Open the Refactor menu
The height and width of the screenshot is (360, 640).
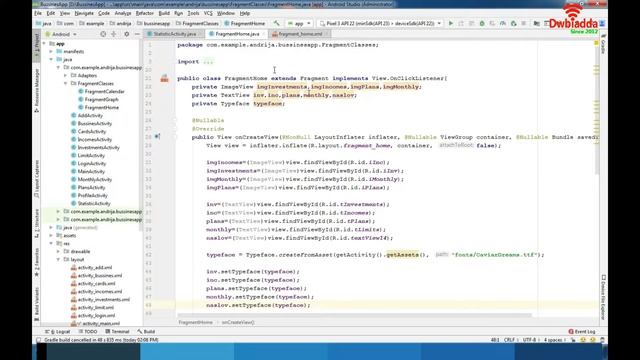[144, 13]
